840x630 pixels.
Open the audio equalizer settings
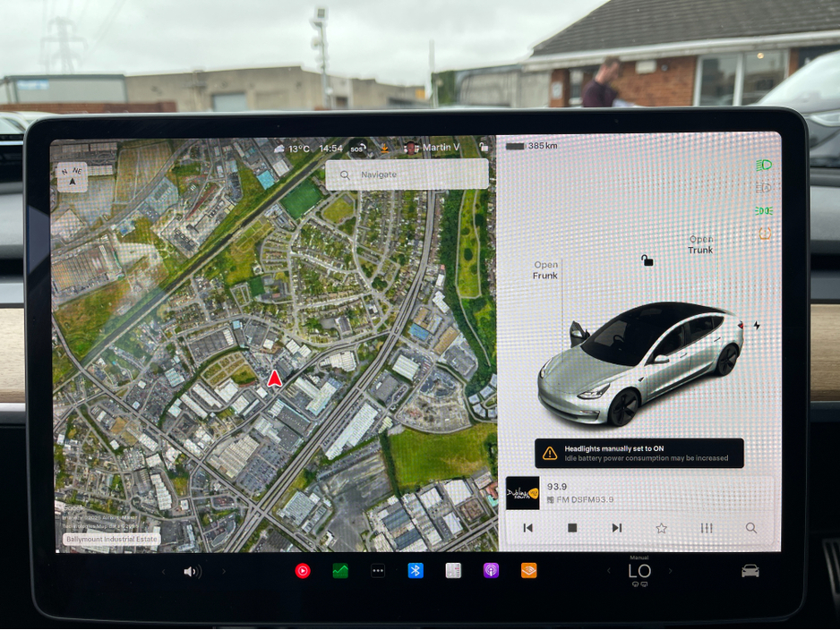pos(707,528)
